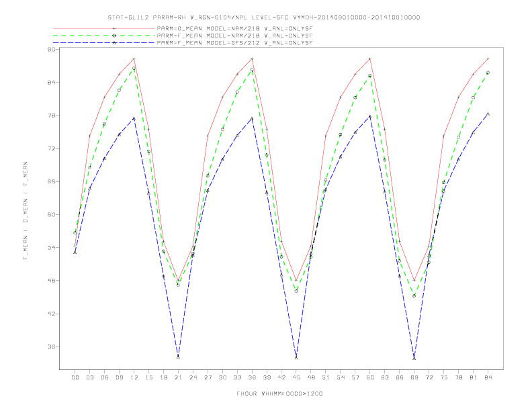Click the plus marker on red legend line
The width and height of the screenshot is (532, 411).
tap(114, 28)
